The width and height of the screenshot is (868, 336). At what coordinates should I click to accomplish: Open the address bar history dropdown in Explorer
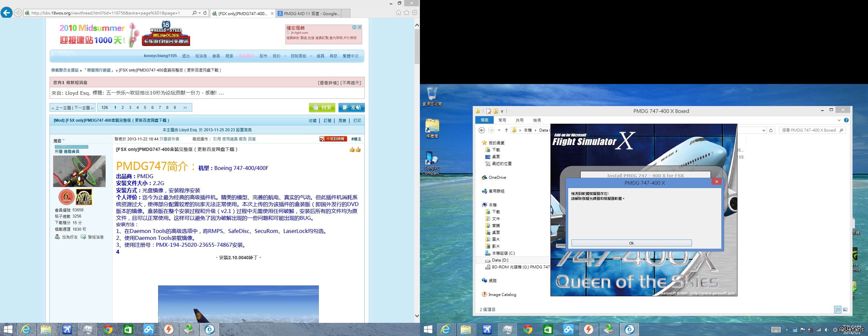click(x=764, y=130)
